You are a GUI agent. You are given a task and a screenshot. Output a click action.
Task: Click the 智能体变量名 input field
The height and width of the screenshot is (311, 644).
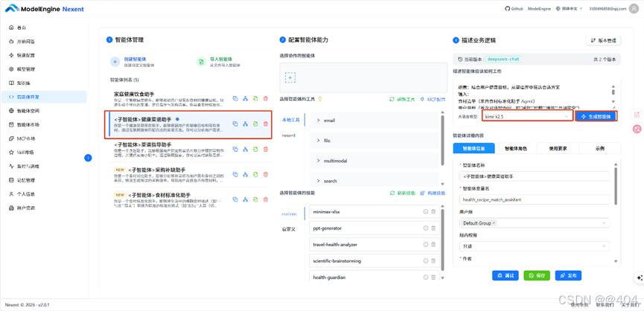tap(535, 199)
